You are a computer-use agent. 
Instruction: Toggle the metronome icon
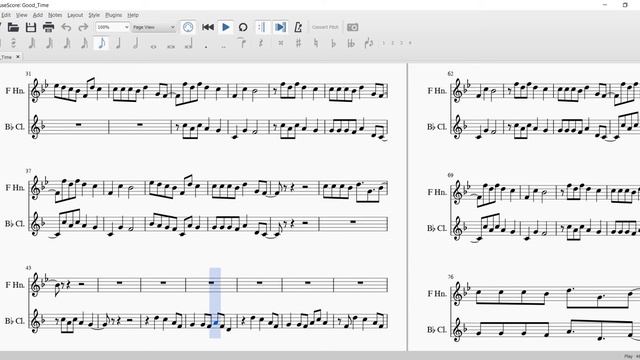pyautogui.click(x=298, y=27)
